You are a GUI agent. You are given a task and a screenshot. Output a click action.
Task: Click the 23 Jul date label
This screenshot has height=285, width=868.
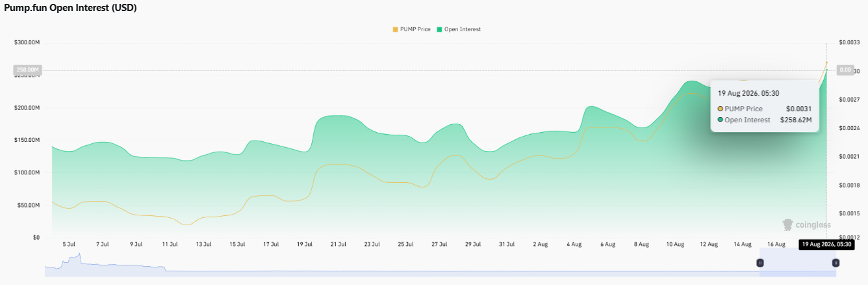(372, 245)
